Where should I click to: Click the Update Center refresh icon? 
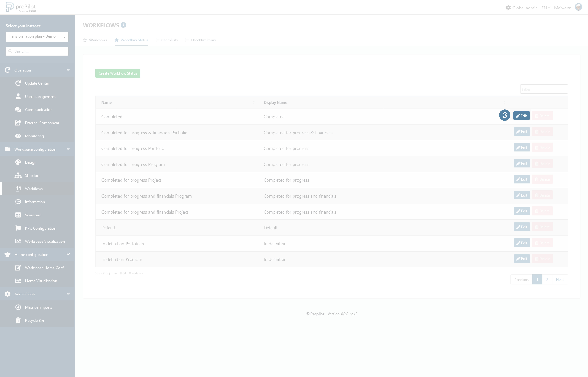18,83
